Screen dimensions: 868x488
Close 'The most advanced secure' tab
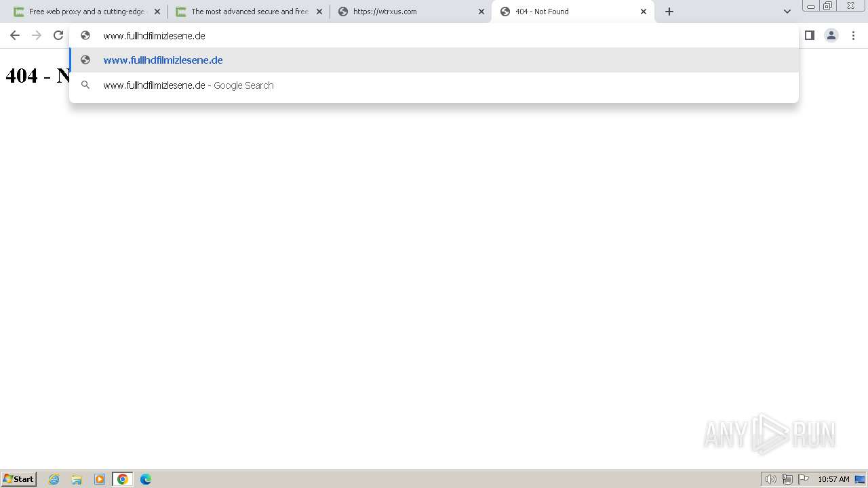319,12
